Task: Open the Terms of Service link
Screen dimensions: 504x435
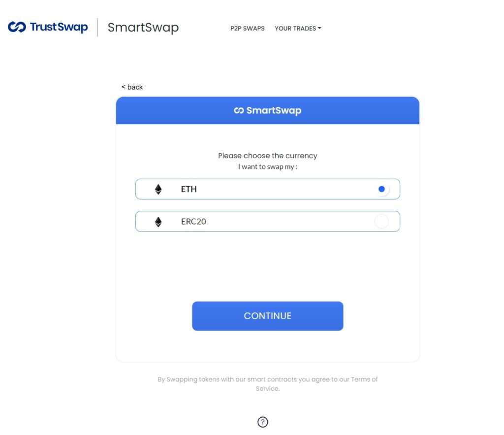Action: (x=364, y=380)
